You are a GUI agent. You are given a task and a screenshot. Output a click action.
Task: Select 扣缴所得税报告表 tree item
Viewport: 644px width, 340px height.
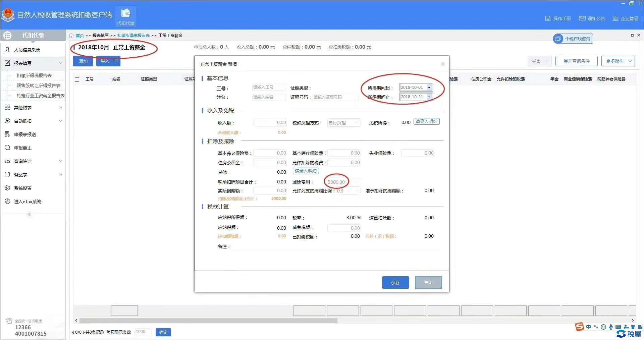(x=34, y=75)
